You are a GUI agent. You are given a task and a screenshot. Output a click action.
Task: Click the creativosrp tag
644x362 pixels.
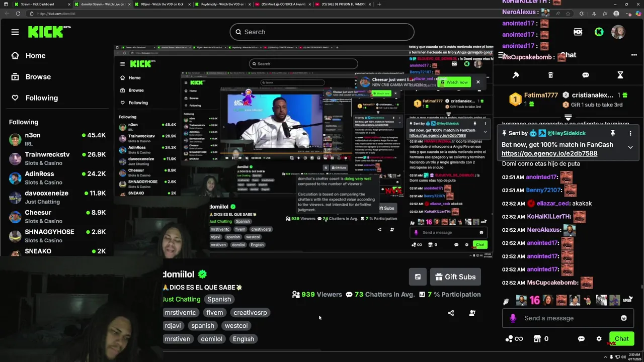coord(250,312)
